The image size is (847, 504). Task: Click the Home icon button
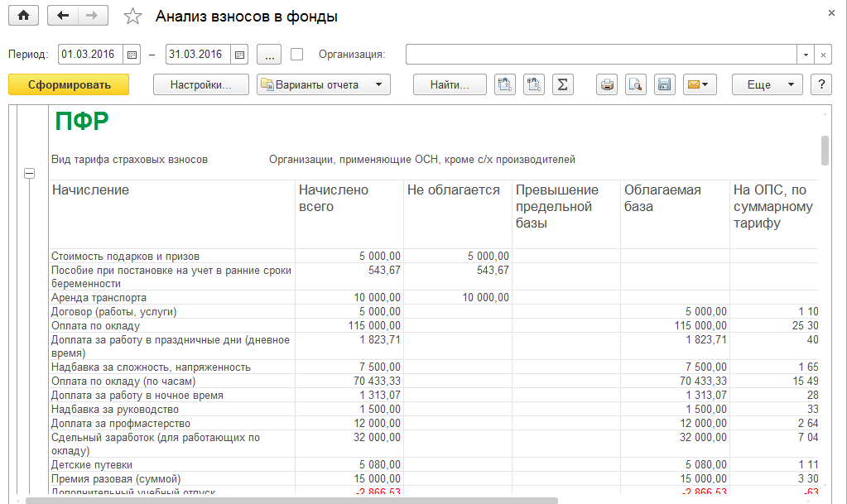(23, 16)
